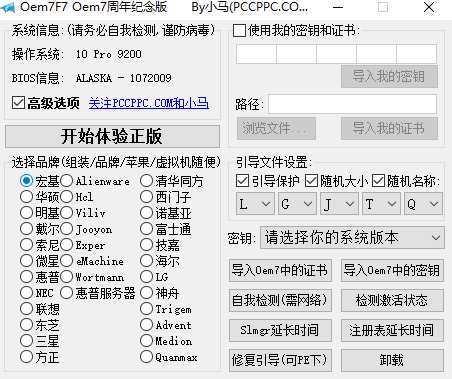The width and height of the screenshot is (452, 379).
Task: Open the boot letter dropdown showing L
Action: coord(255,203)
